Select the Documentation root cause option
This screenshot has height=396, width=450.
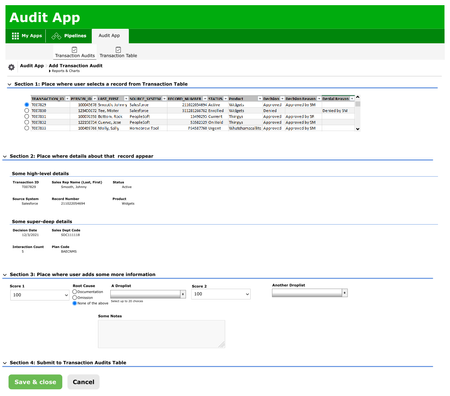75,292
